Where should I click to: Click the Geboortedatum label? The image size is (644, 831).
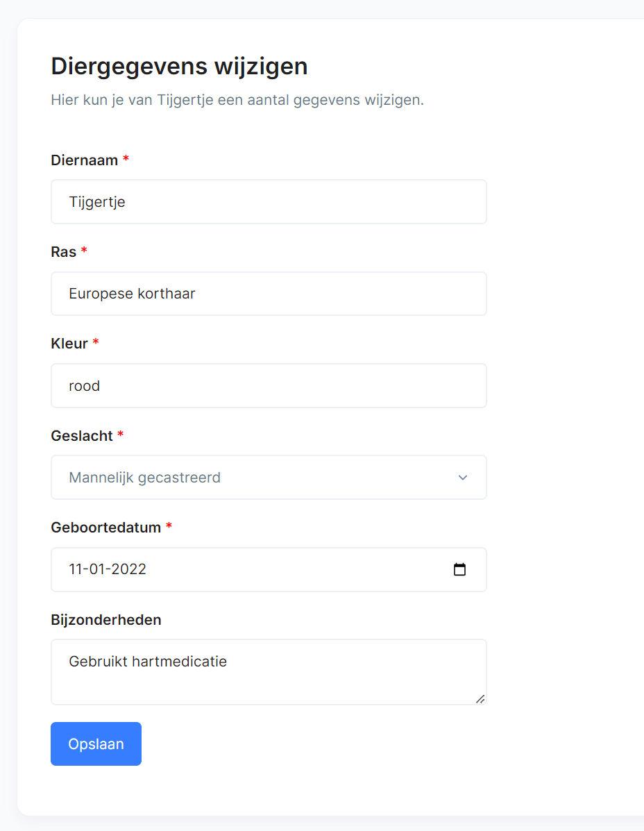pyautogui.click(x=106, y=528)
